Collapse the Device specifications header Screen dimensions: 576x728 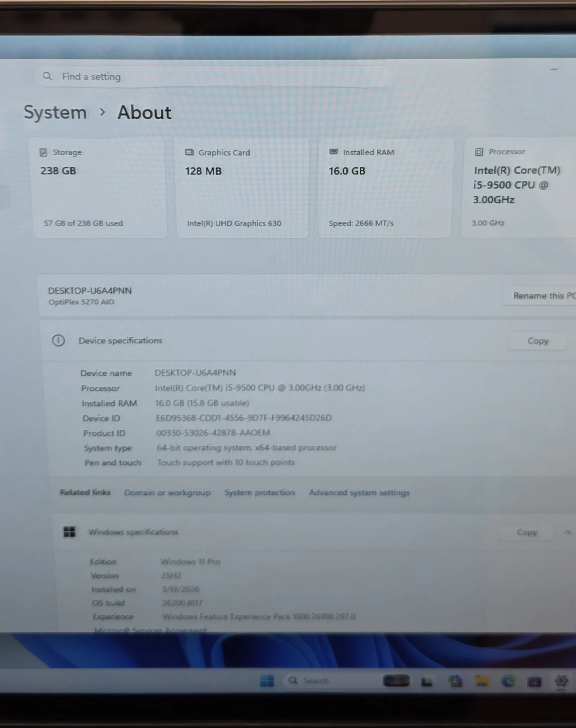pyautogui.click(x=307, y=341)
